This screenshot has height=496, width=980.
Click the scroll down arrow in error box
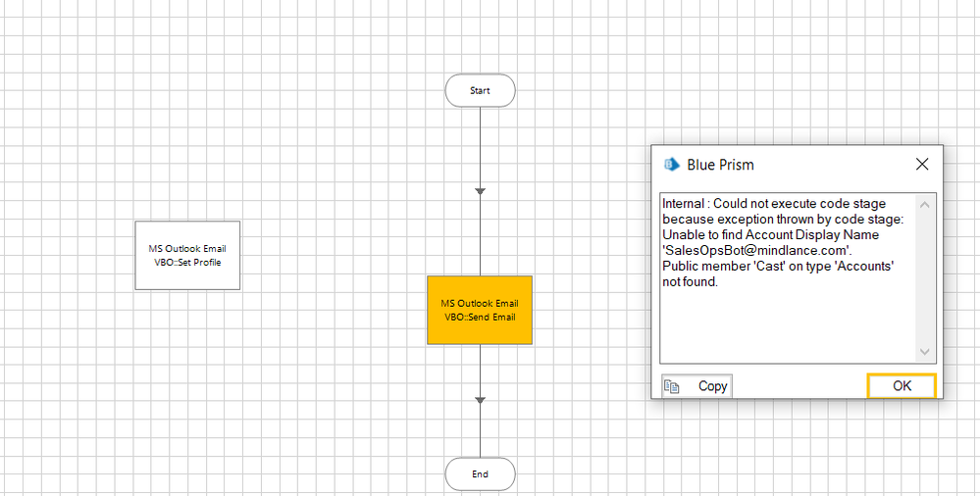(x=925, y=352)
